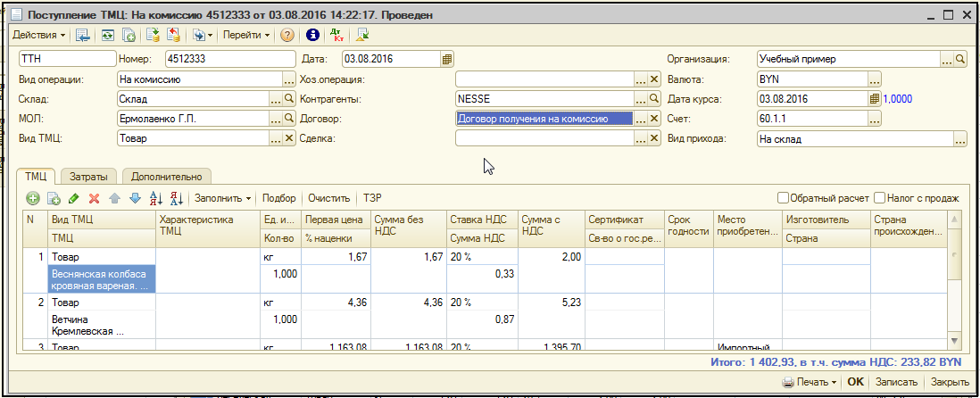Open the Действия dropdown menu
The image size is (980, 398).
pos(39,36)
